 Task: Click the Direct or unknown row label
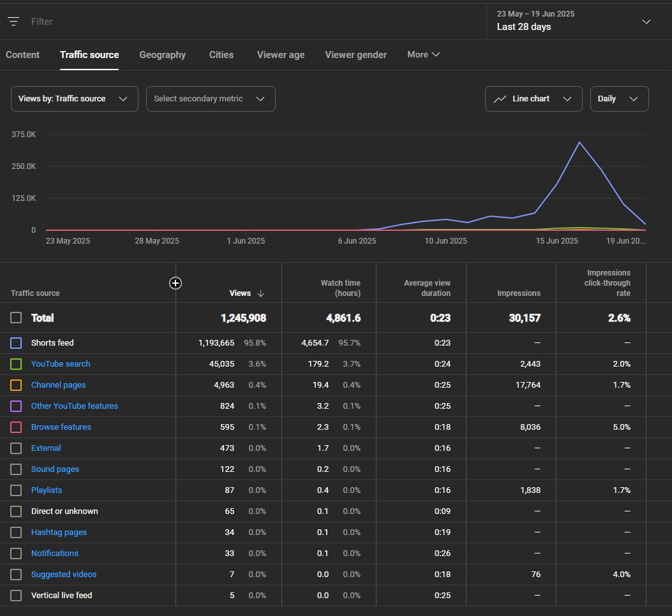pyautogui.click(x=64, y=511)
